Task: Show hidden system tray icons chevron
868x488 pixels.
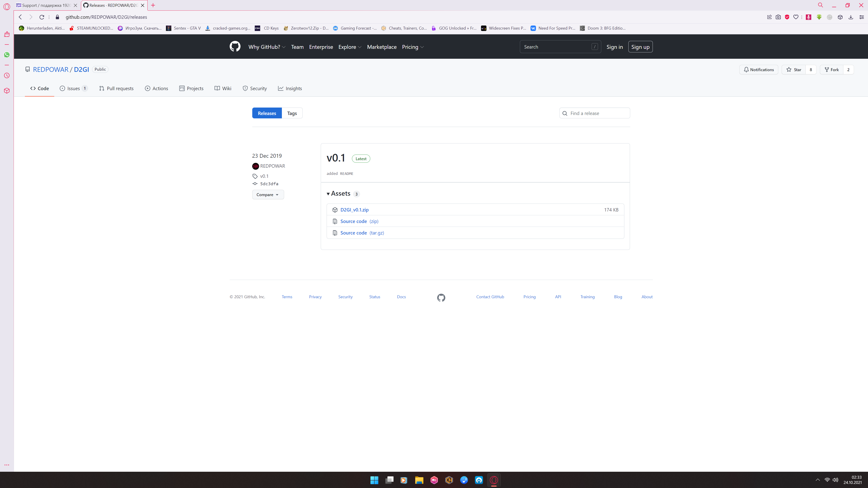Action: coord(818,480)
